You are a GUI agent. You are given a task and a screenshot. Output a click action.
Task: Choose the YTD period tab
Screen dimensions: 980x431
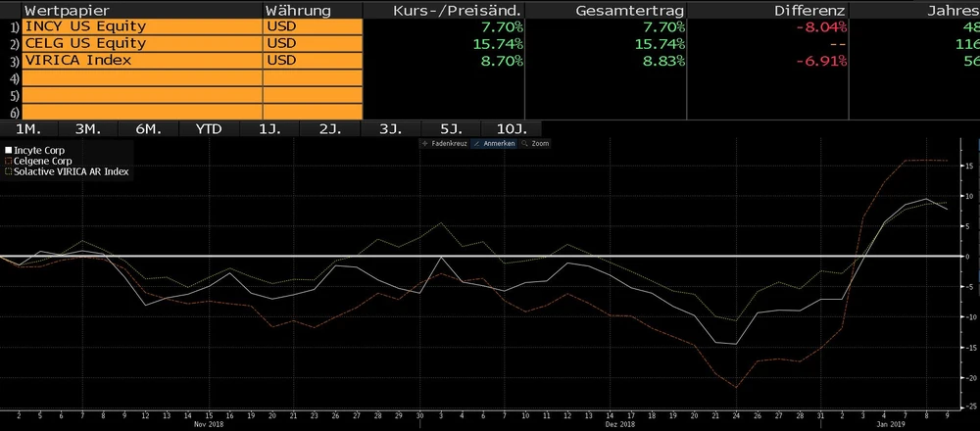[x=208, y=129]
